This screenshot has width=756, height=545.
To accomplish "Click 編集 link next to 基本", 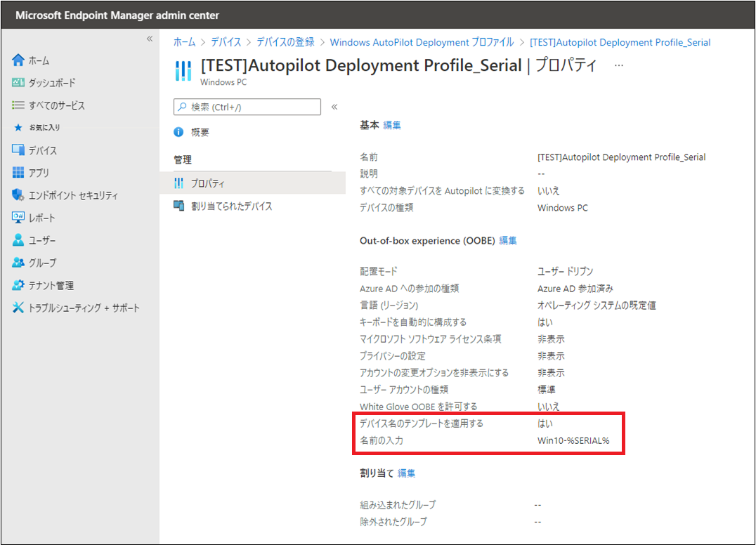I will point(392,125).
